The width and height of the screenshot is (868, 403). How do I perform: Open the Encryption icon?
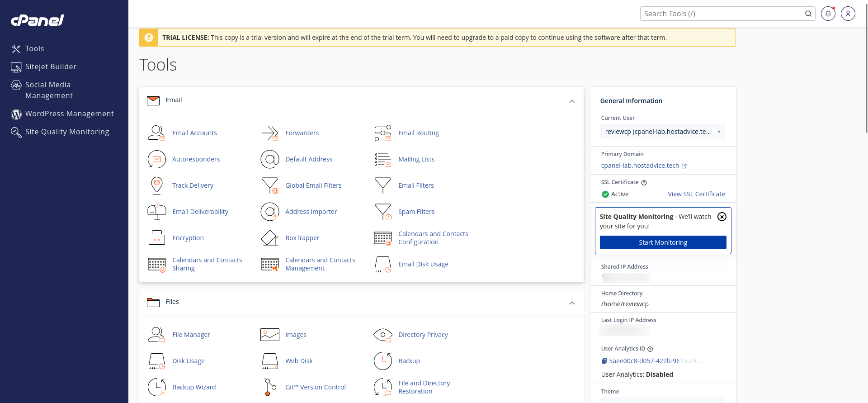[x=156, y=238]
